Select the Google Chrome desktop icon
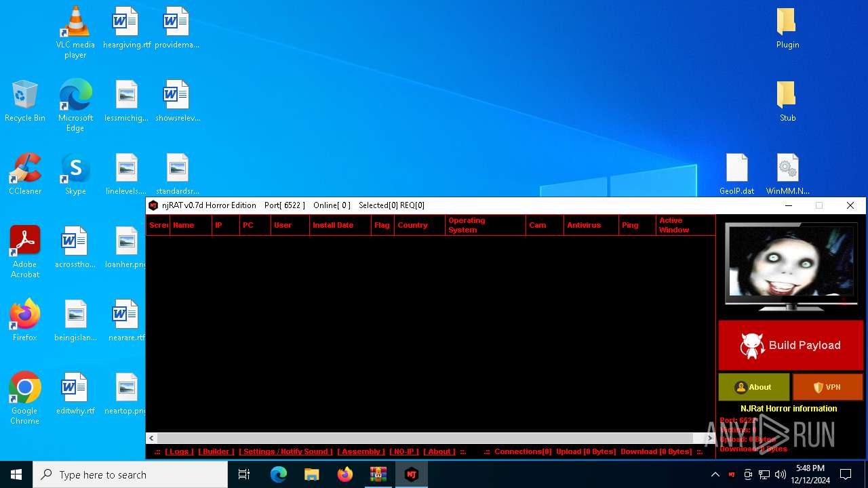Screen dimensions: 868x488 click(x=25, y=399)
